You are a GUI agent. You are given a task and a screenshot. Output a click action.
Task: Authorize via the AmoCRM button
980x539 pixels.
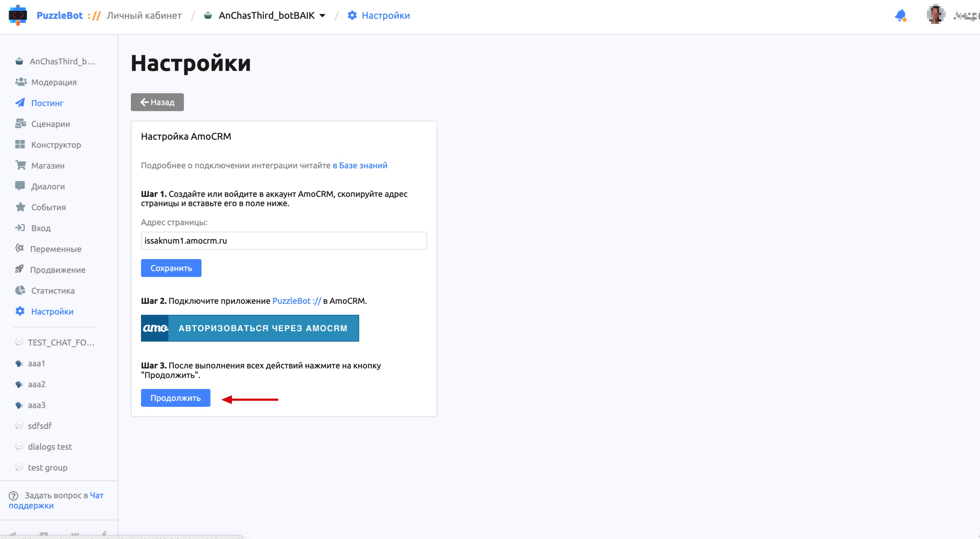point(250,328)
